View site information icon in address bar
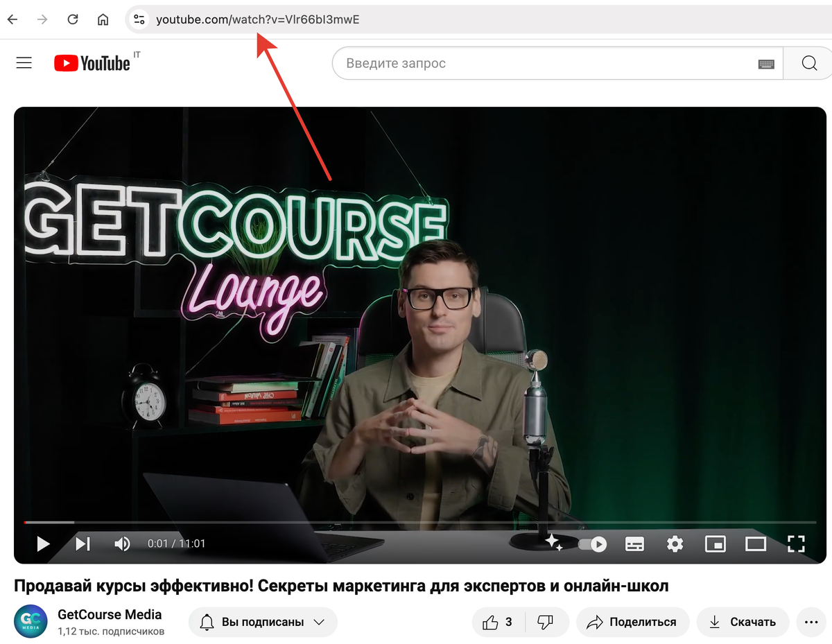 click(x=139, y=19)
